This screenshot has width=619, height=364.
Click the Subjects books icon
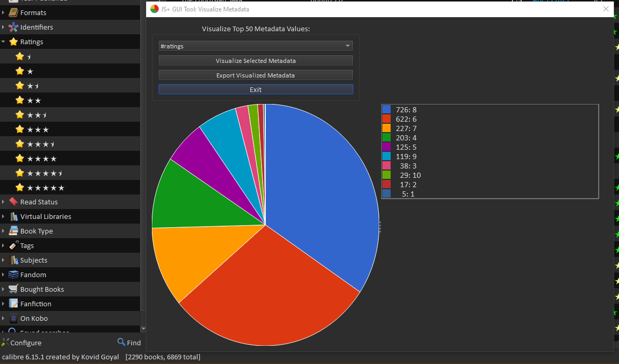[14, 260]
